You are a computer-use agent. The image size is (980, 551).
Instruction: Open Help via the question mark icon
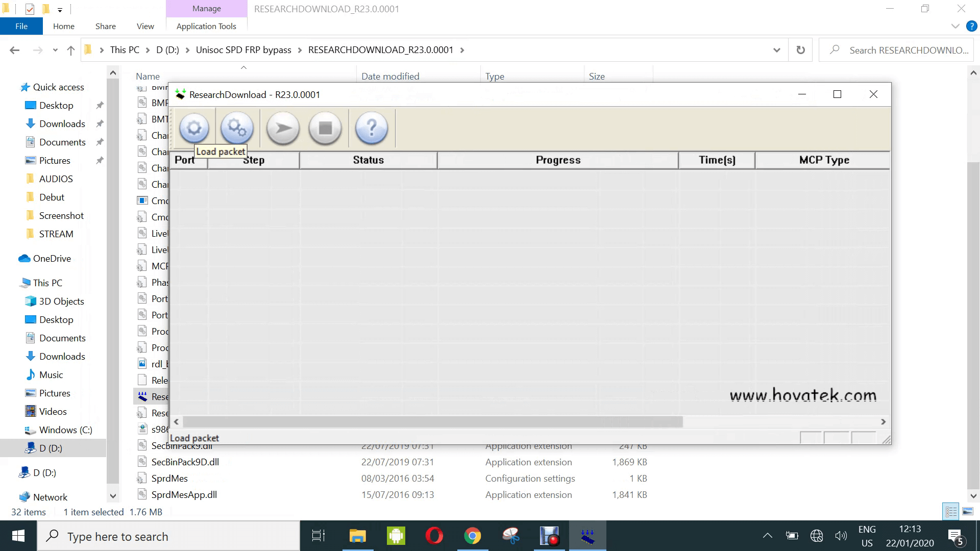tap(371, 128)
